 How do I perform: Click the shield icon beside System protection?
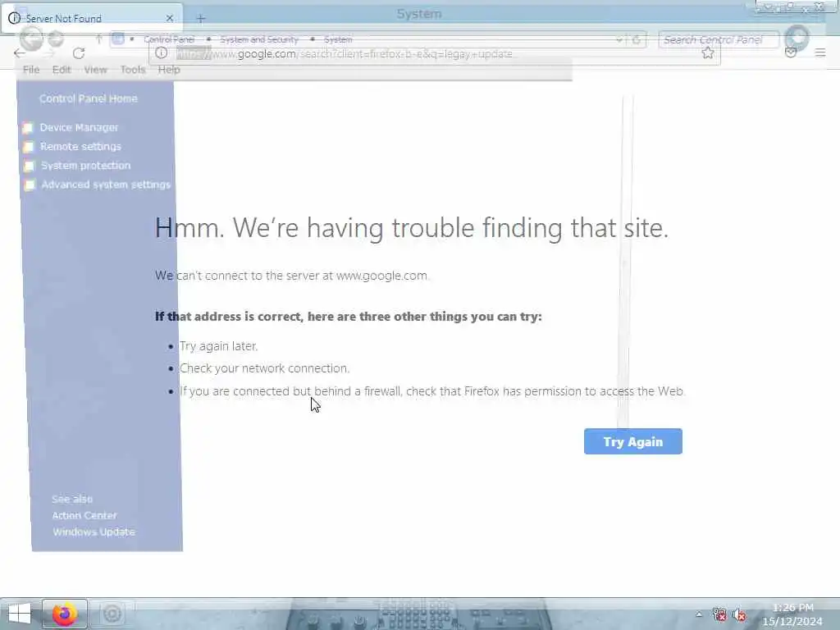click(30, 166)
